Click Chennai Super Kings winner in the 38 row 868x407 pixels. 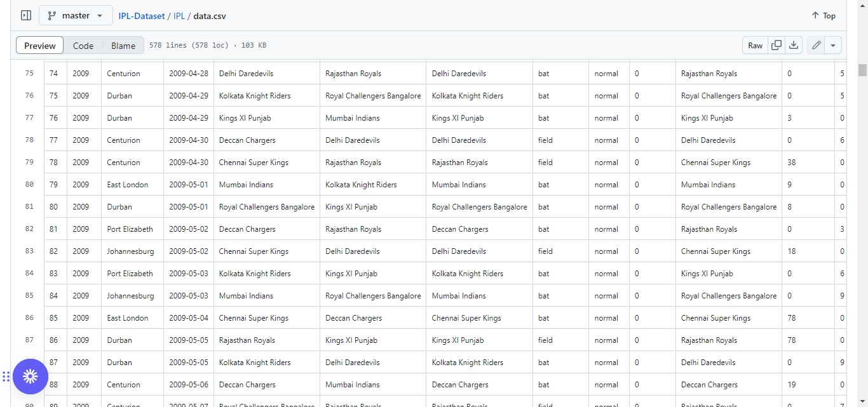[715, 163]
